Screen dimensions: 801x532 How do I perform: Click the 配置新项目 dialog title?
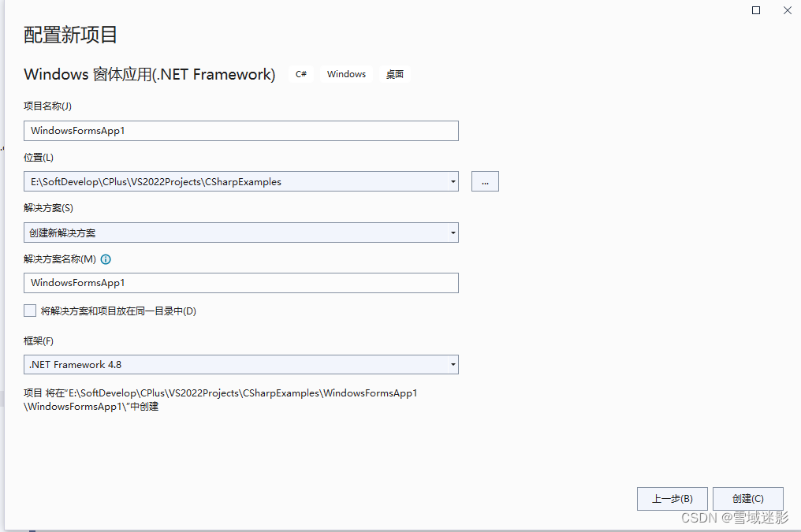[69, 35]
